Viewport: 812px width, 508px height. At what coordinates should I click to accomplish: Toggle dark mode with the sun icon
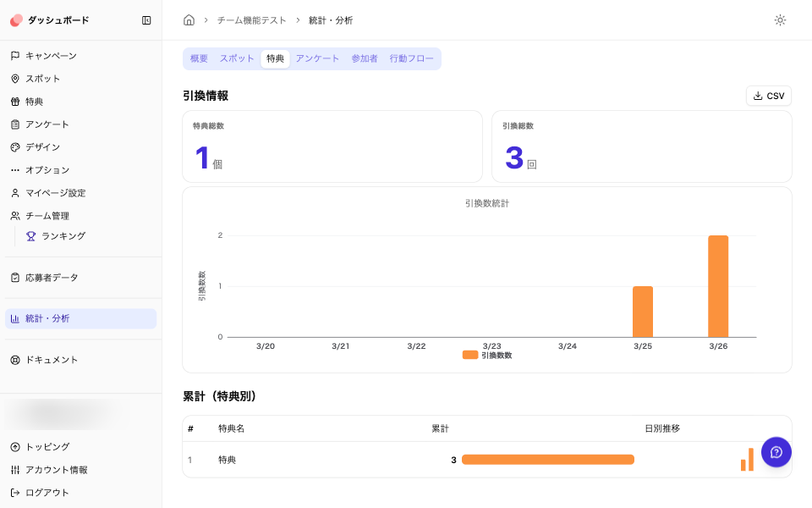coord(780,20)
